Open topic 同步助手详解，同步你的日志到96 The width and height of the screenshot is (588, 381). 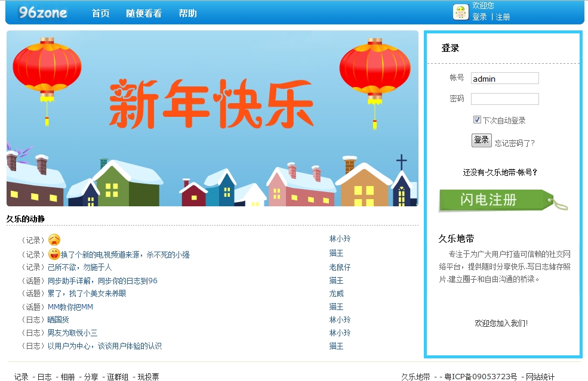(x=102, y=281)
